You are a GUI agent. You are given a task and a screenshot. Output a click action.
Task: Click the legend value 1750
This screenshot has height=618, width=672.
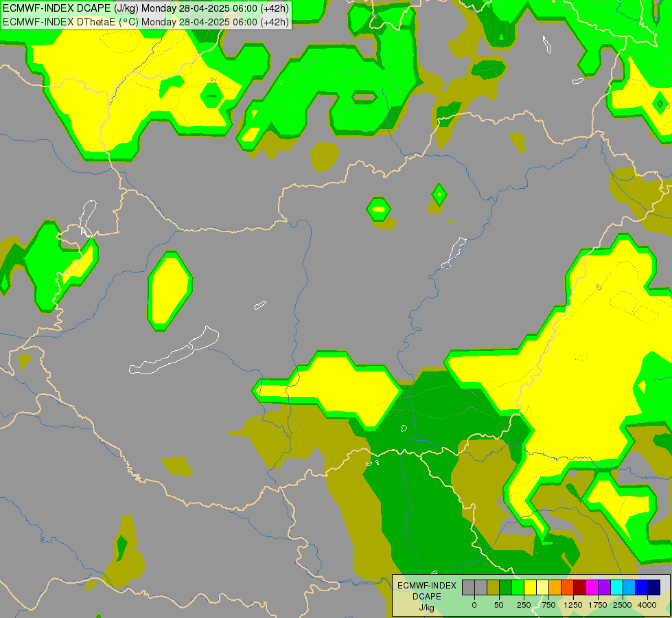[598, 605]
